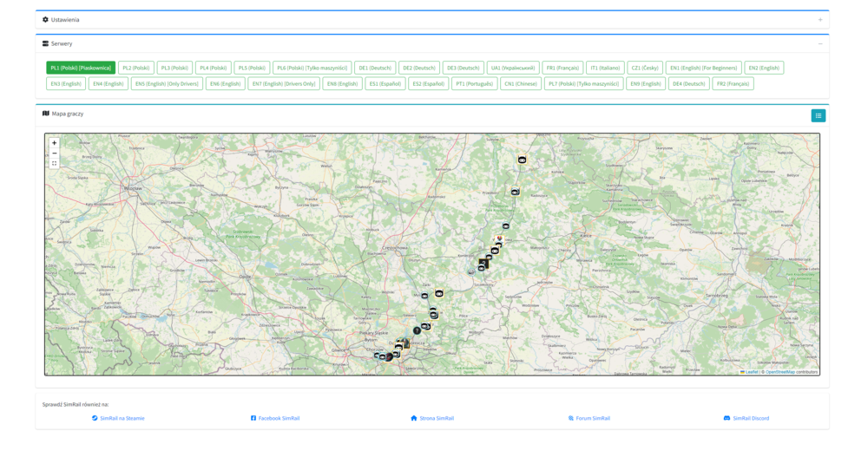Click the question mark marker on map
868x457 pixels.
click(x=417, y=330)
